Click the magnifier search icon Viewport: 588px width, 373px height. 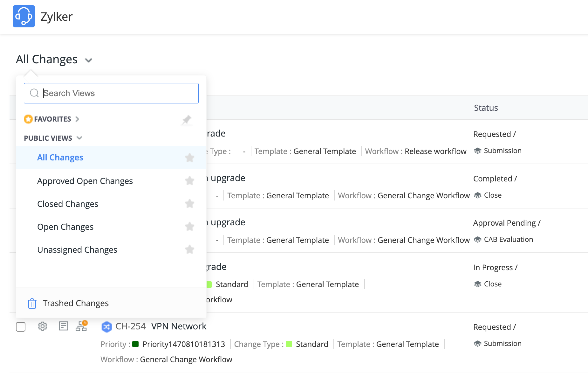tap(34, 93)
